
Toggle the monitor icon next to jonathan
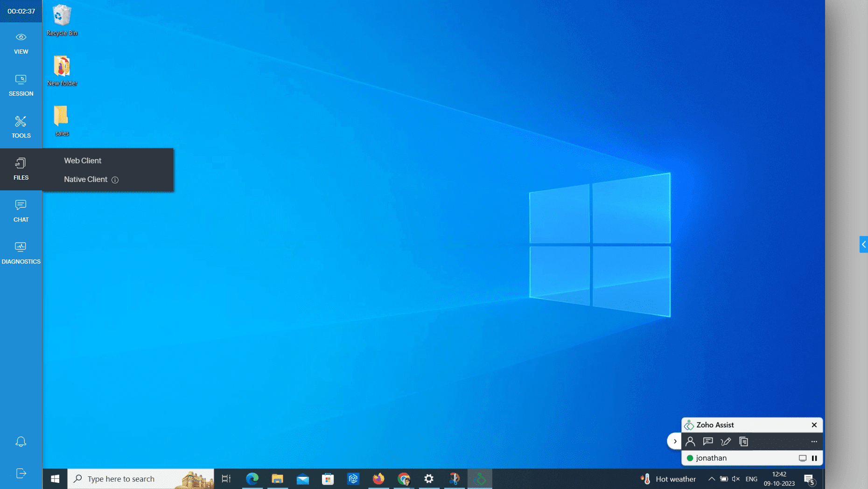(x=803, y=458)
